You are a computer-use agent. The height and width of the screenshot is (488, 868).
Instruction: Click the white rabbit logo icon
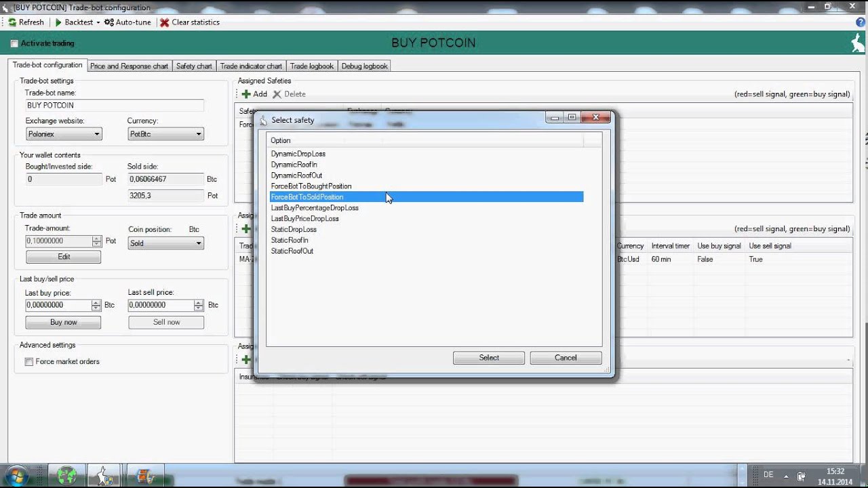(858, 43)
